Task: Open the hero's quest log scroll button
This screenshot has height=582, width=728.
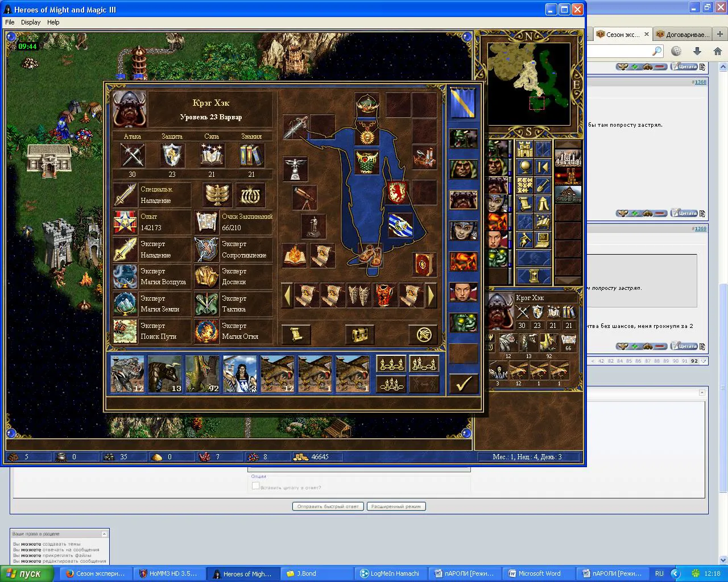Action: (x=296, y=334)
